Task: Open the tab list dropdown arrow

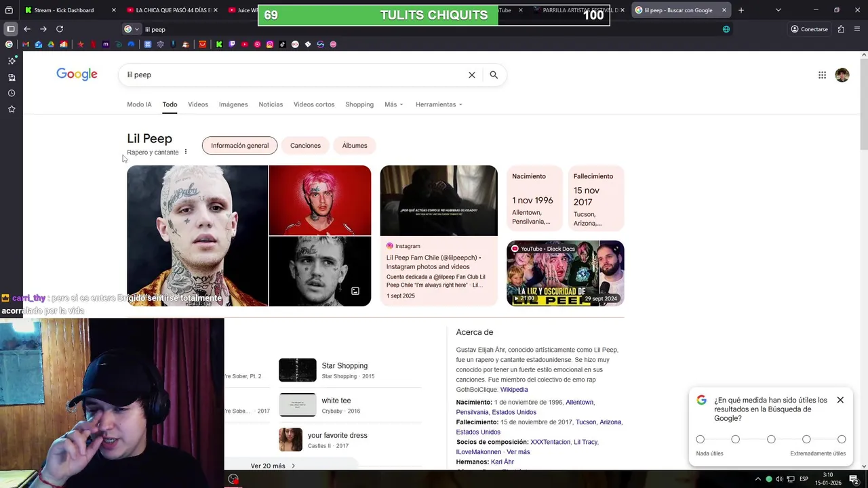Action: [778, 10]
